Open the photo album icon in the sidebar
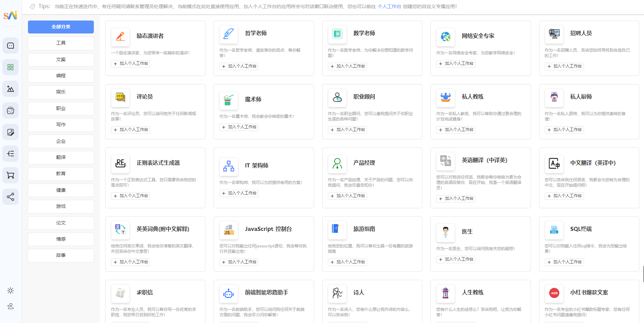The height and width of the screenshot is (323, 644). coord(10,110)
